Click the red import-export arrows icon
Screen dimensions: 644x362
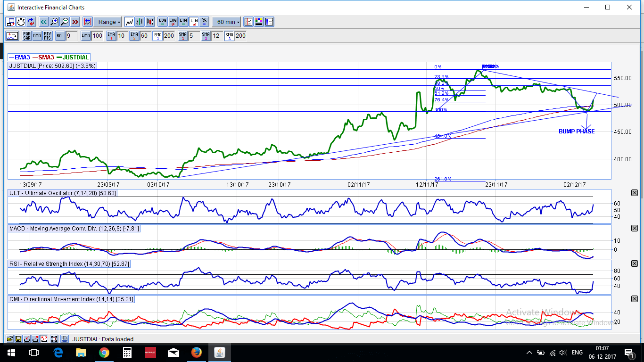[44, 339]
